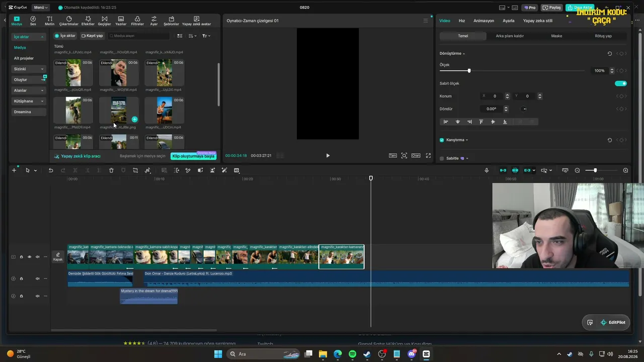The height and width of the screenshot is (362, 644).
Task: Hide the main video track with eye icon
Action: pos(29,257)
